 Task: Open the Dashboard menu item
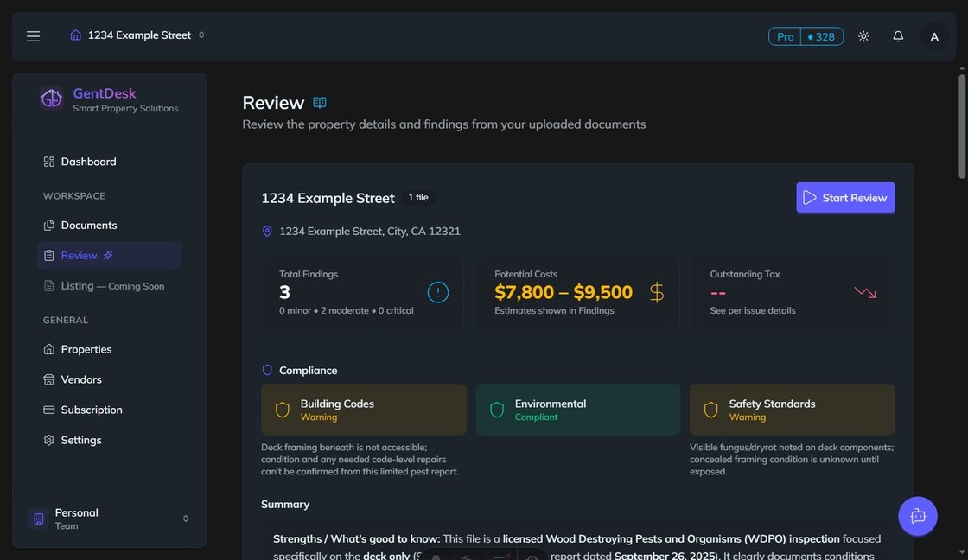[88, 162]
